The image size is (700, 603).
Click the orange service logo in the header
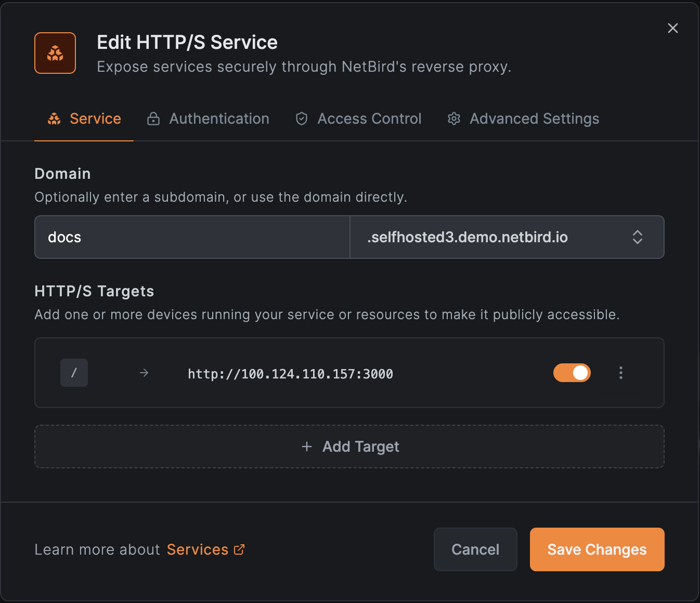pyautogui.click(x=55, y=53)
